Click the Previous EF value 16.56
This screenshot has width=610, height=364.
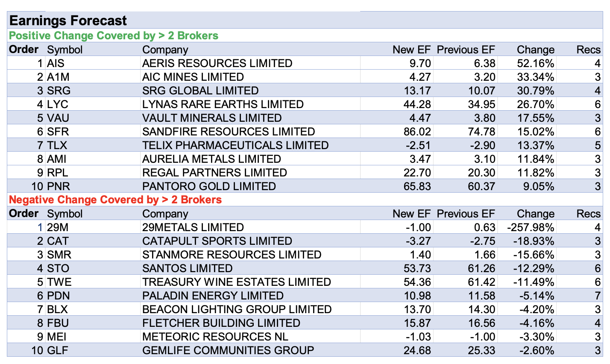[481, 323]
